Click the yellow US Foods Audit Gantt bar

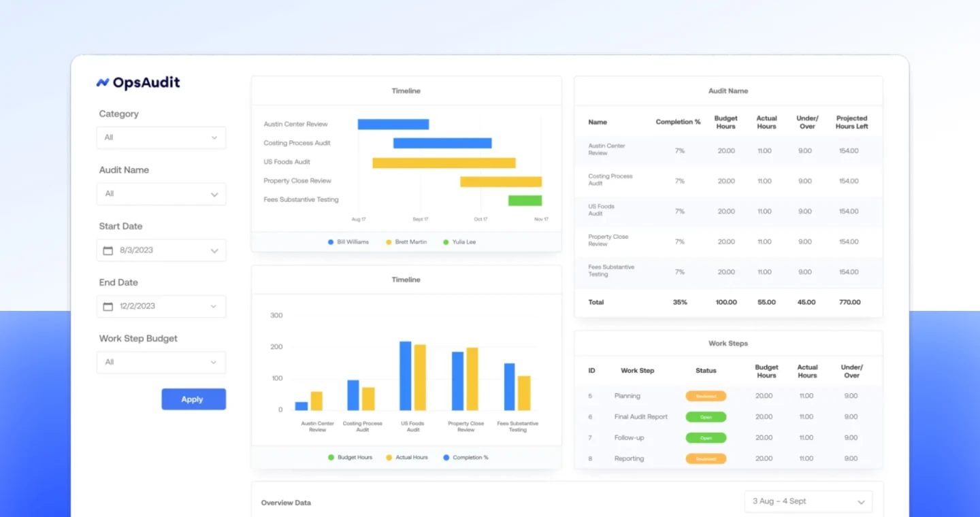click(444, 163)
